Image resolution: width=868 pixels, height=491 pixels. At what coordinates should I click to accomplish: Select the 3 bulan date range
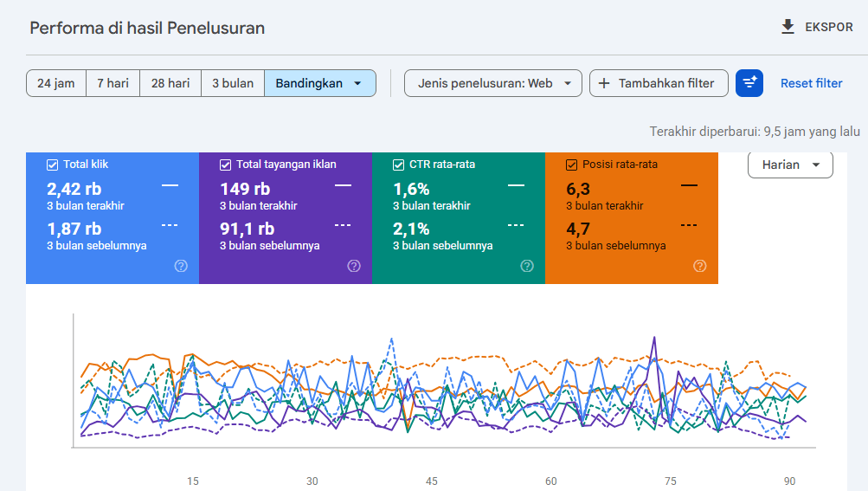point(233,83)
